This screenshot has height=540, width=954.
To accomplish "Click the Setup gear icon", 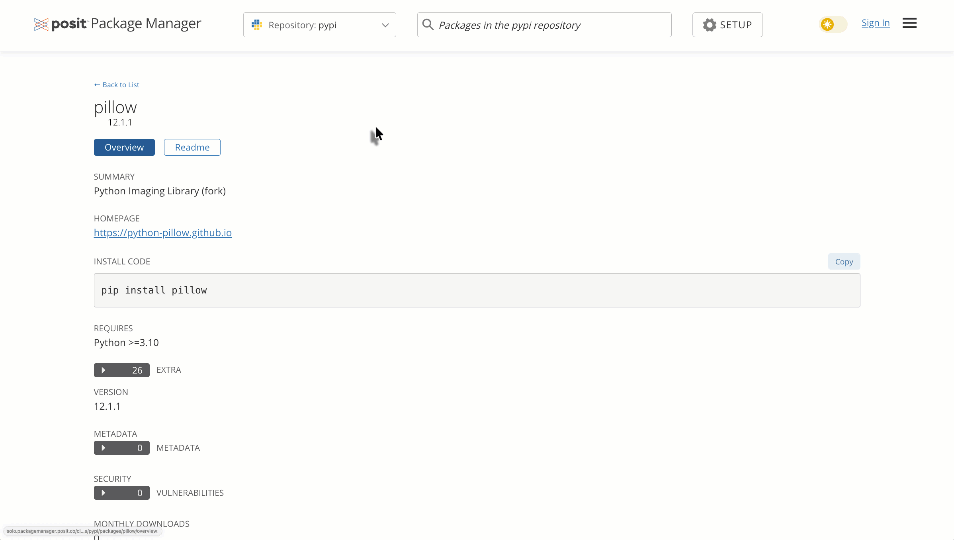I will click(710, 25).
